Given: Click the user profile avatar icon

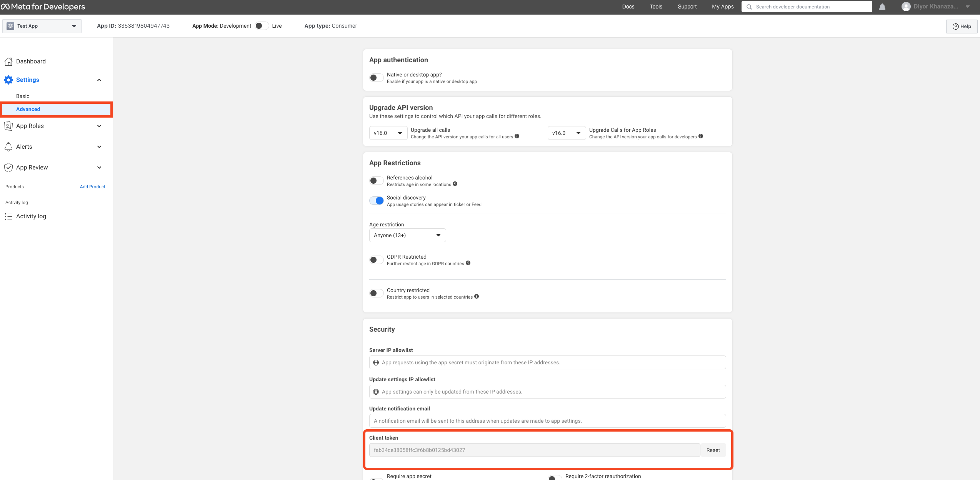Looking at the screenshot, I should point(906,7).
